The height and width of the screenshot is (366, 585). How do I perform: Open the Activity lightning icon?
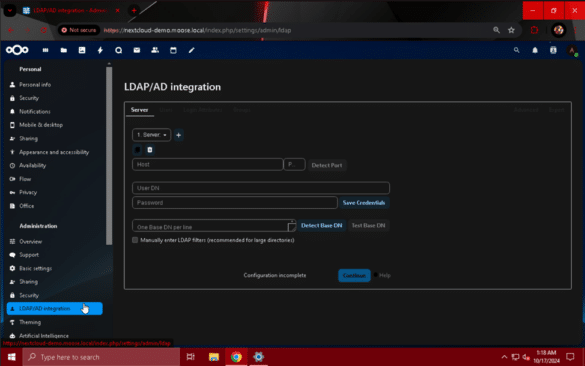click(x=100, y=50)
